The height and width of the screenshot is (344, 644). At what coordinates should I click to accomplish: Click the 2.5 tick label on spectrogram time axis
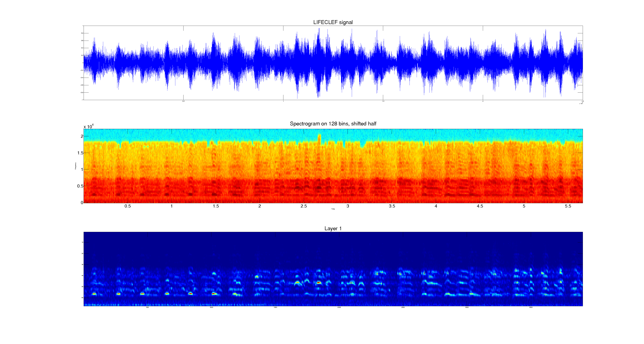[x=304, y=206]
